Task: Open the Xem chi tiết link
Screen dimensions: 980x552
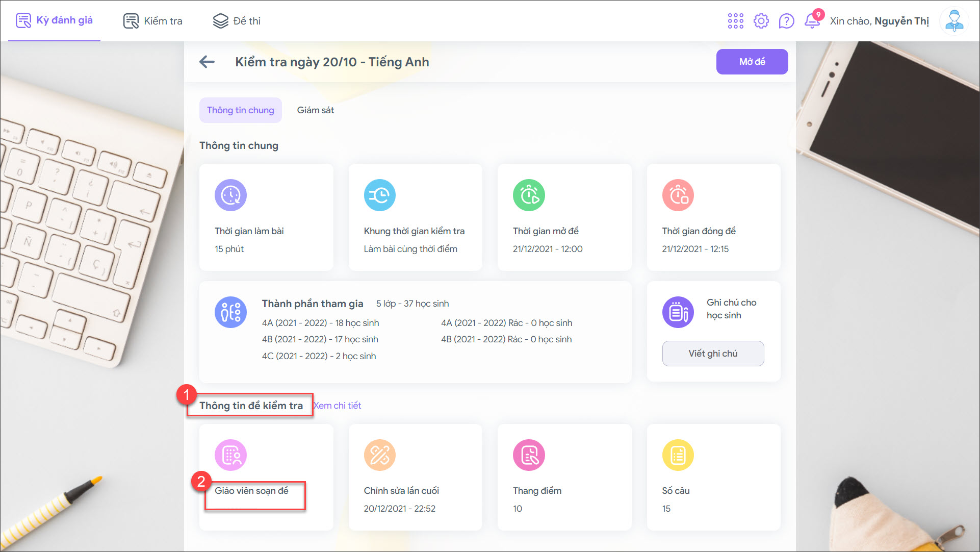Action: point(338,406)
